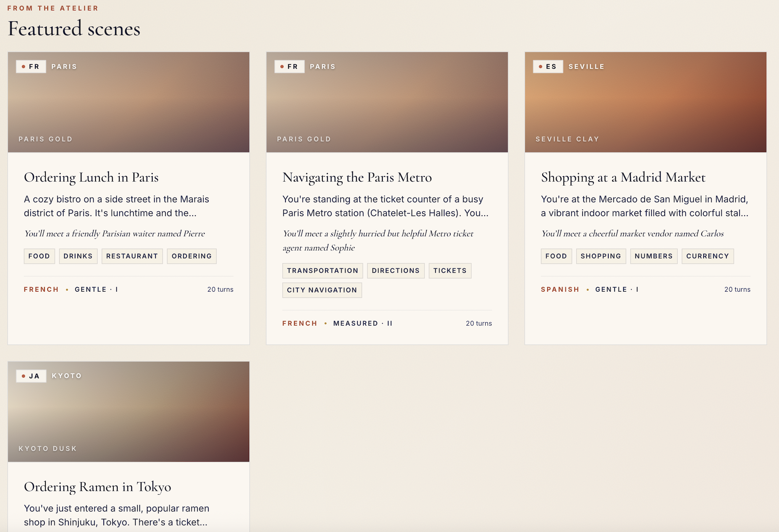This screenshot has height=532, width=779.
Task: Open the Ordering Lunch in Paris scene
Action: (x=91, y=177)
